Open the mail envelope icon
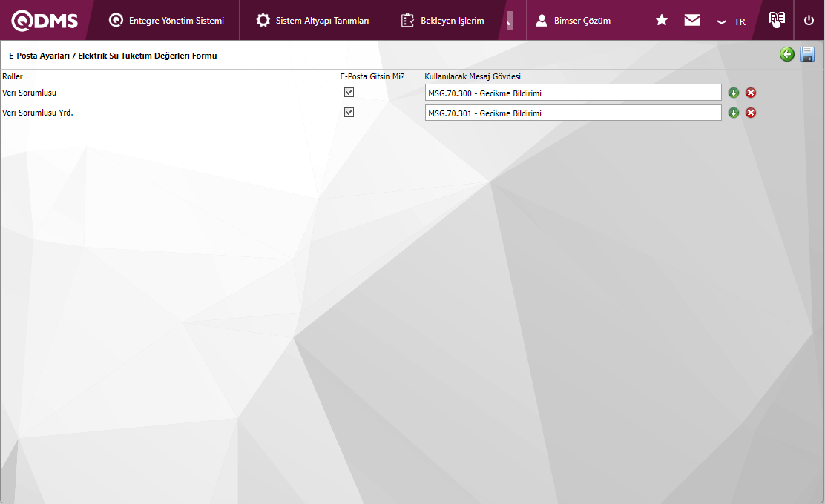This screenshot has width=825, height=504. pyautogui.click(x=692, y=20)
